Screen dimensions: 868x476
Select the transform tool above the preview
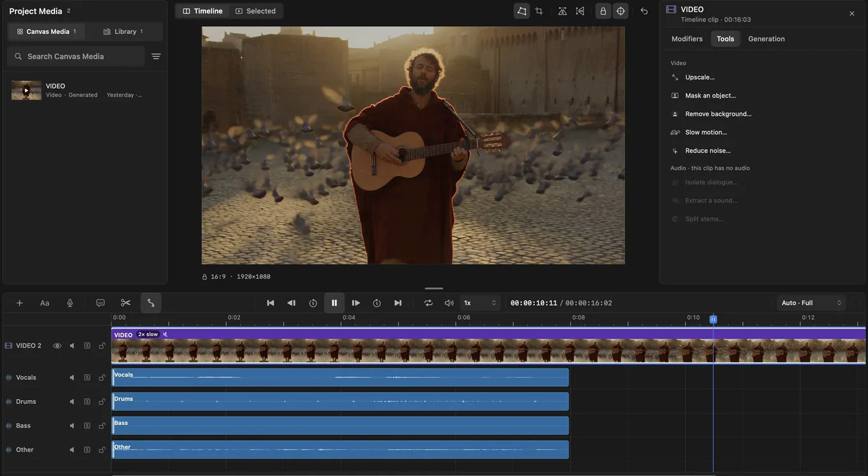coord(522,11)
